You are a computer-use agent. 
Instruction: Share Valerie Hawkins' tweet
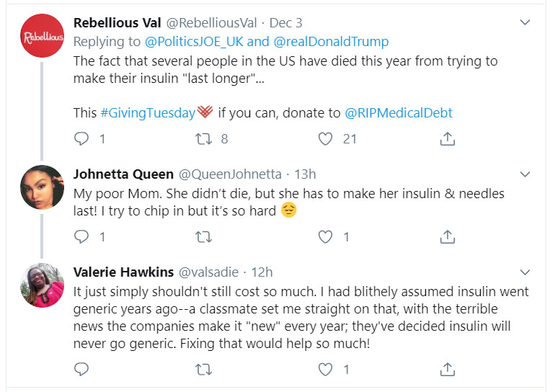click(447, 370)
